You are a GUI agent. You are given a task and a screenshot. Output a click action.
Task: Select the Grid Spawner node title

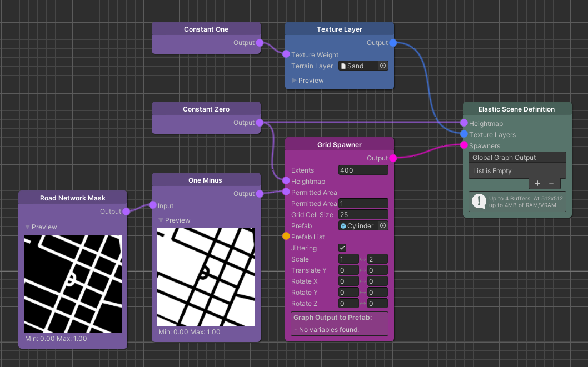(339, 145)
